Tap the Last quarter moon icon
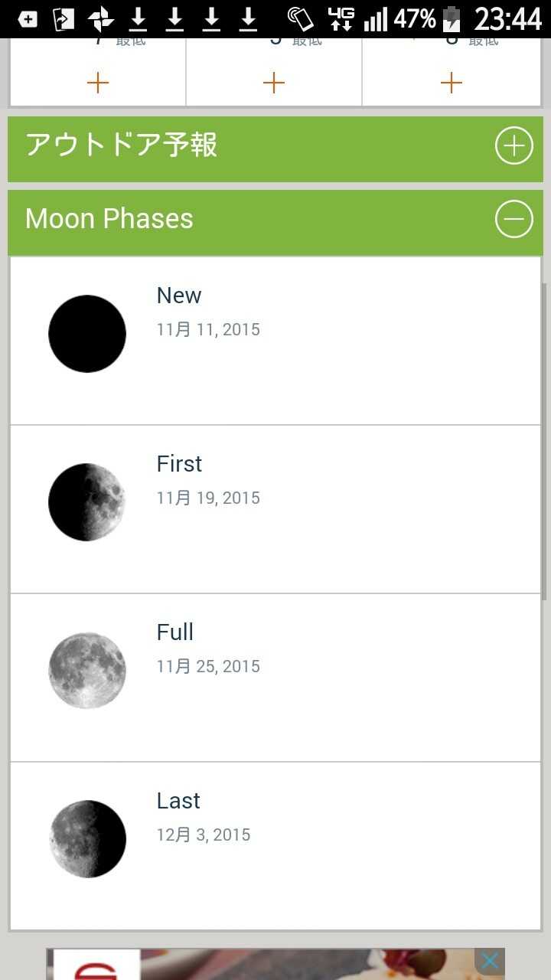The image size is (551, 980). click(x=87, y=839)
